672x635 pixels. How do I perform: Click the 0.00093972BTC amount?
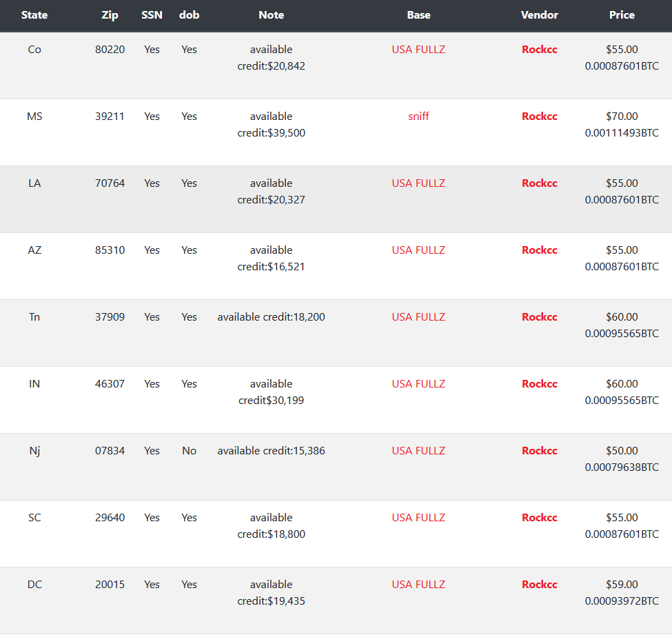click(622, 601)
